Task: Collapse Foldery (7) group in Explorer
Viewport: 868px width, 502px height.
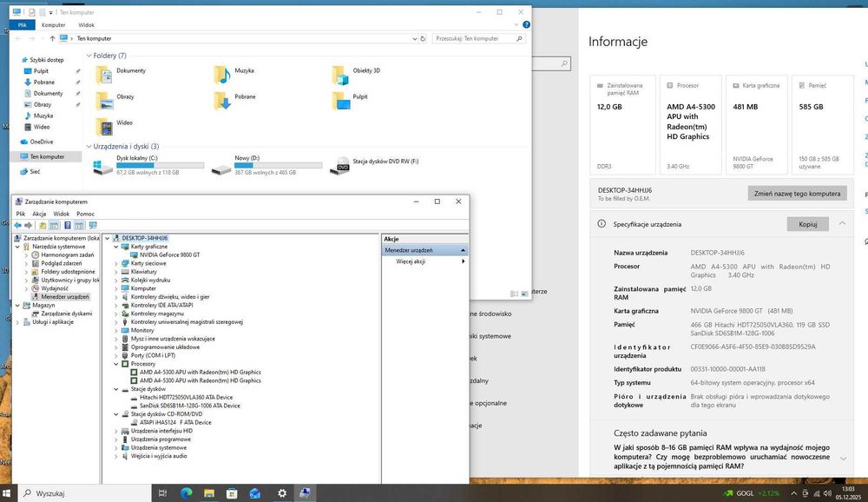Action: pyautogui.click(x=89, y=56)
